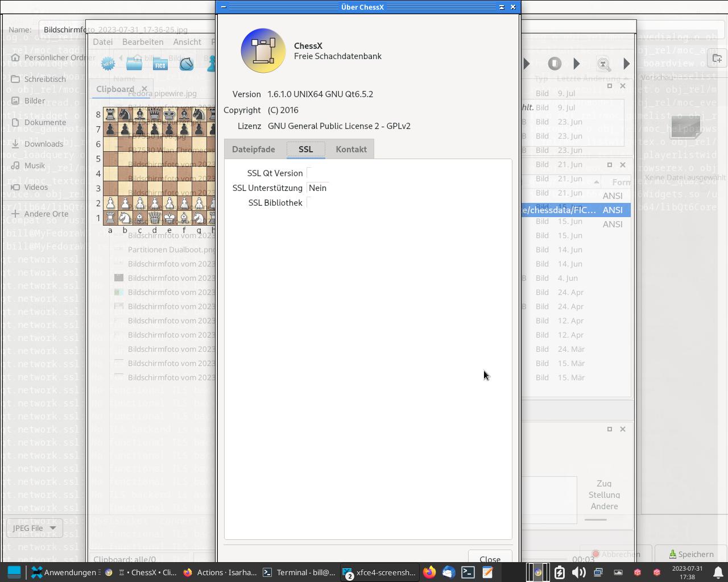Open Andere Orte in the sidebar
The width and height of the screenshot is (728, 582).
(x=46, y=214)
